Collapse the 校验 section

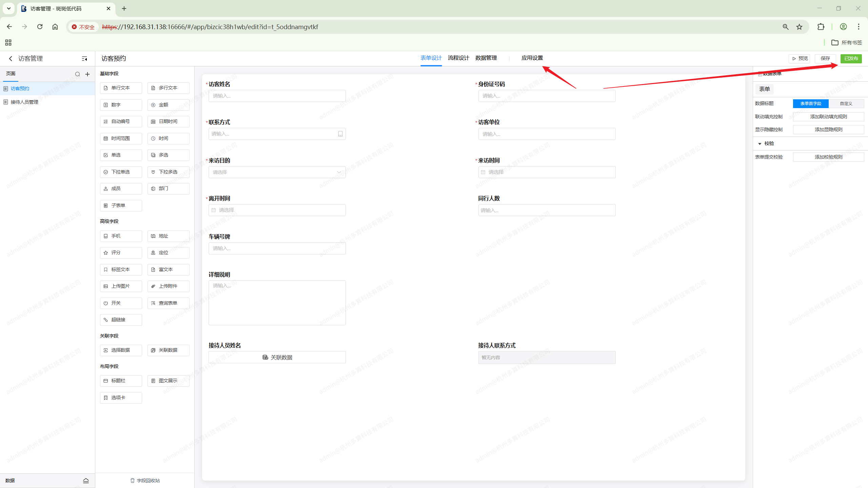[x=759, y=144]
